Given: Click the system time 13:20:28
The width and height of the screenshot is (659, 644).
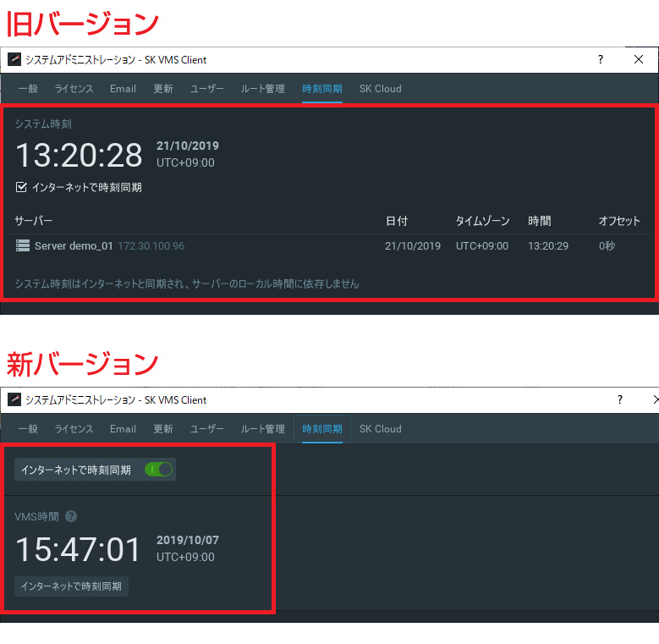Looking at the screenshot, I should [79, 155].
